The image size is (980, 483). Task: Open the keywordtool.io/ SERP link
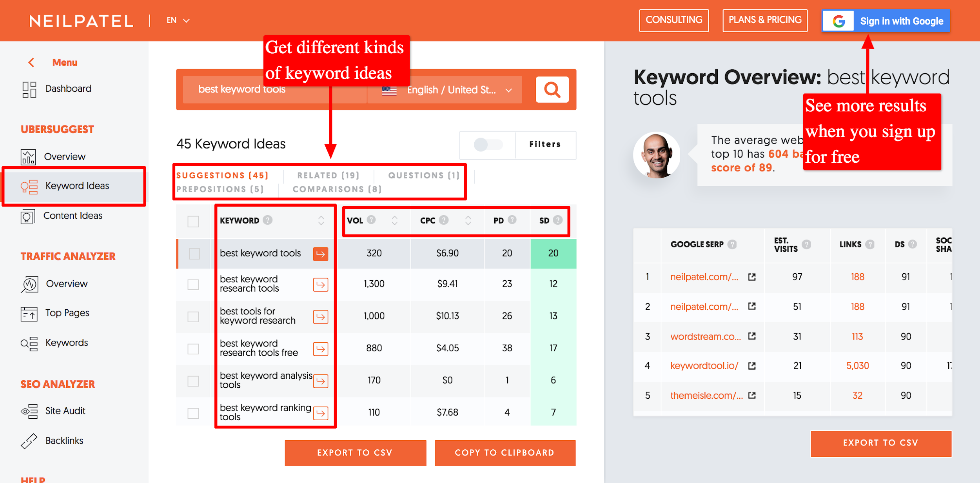click(x=704, y=366)
